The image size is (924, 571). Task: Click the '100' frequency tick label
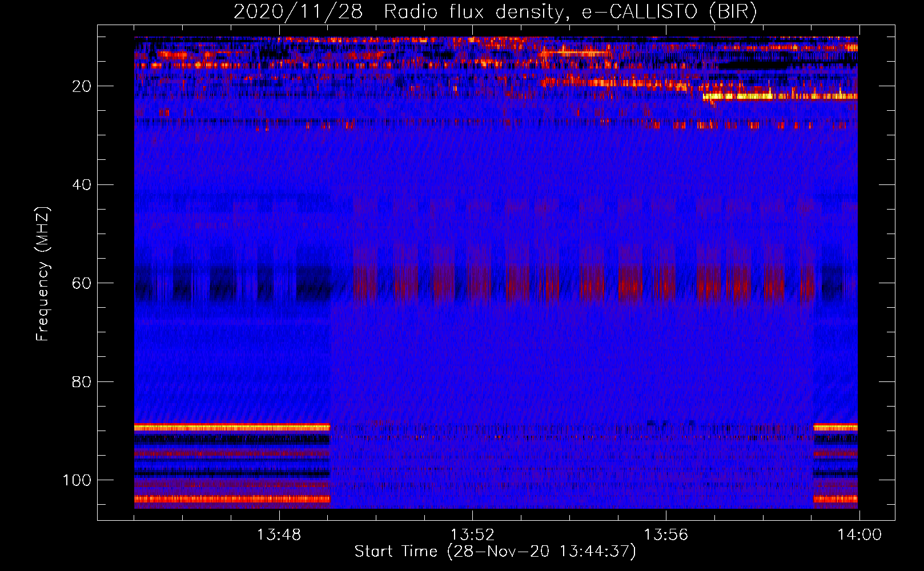click(77, 480)
